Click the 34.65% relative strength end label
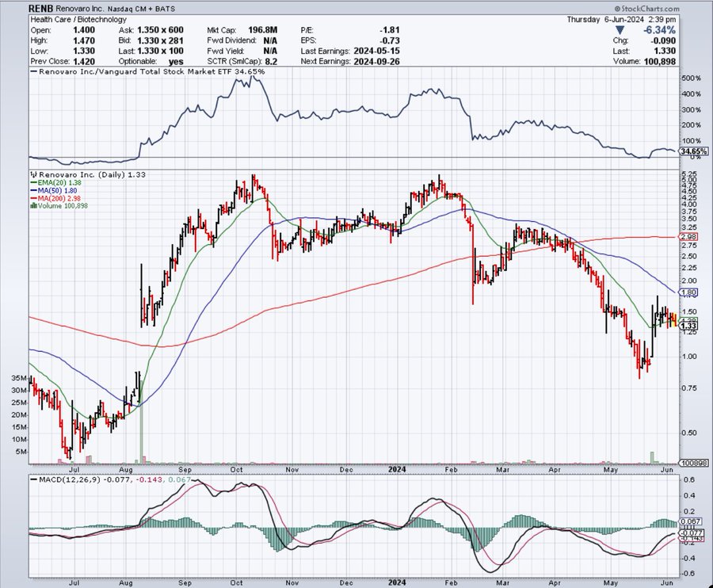This screenshot has height=588, width=713. (694, 151)
